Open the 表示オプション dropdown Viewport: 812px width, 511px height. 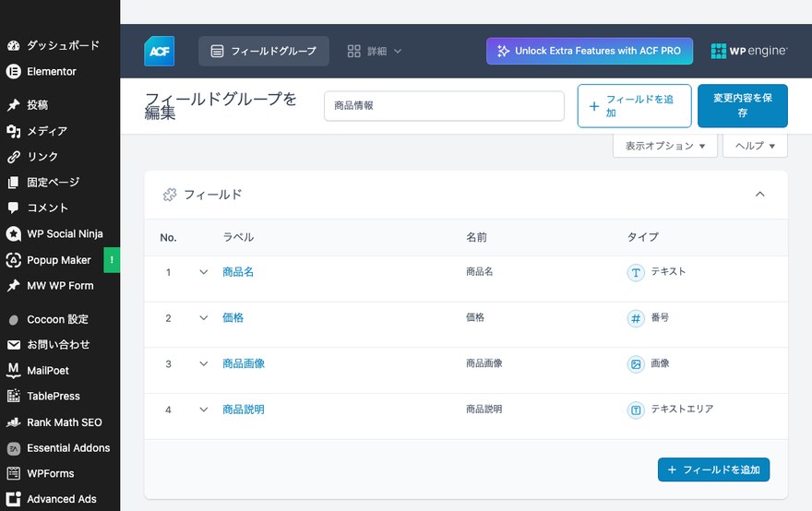click(x=665, y=146)
